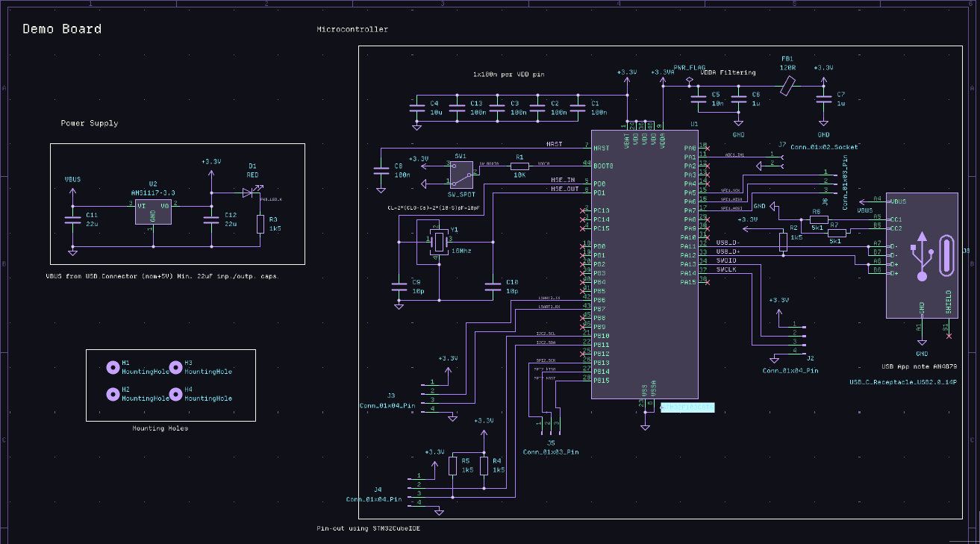This screenshot has width=980, height=544.
Task: Click the 10K resistor R1 symbol
Action: tap(519, 166)
